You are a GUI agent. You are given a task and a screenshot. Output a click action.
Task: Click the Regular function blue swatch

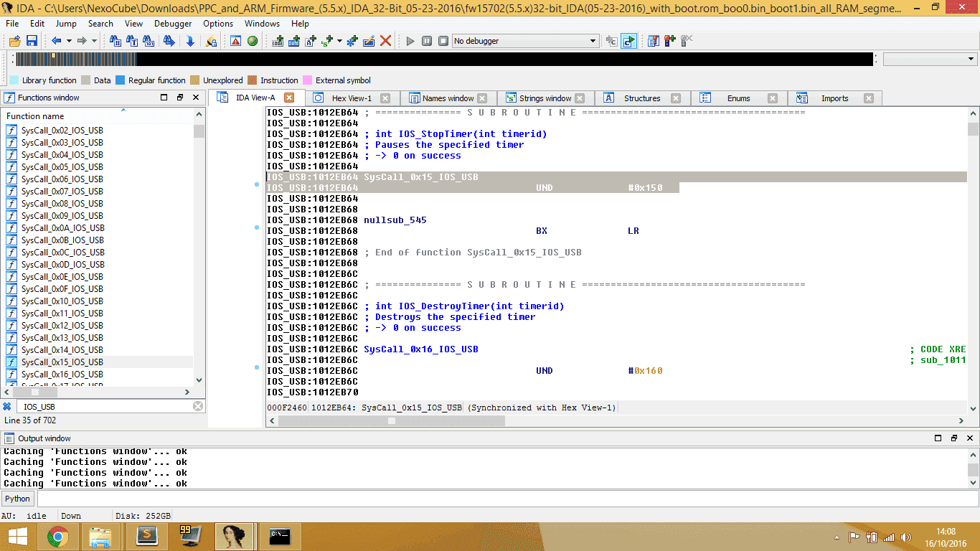121,80
